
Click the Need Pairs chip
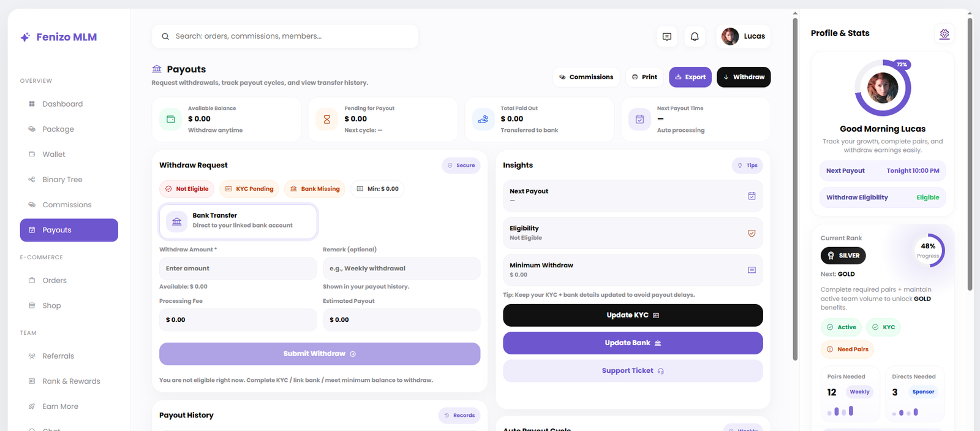tap(848, 349)
